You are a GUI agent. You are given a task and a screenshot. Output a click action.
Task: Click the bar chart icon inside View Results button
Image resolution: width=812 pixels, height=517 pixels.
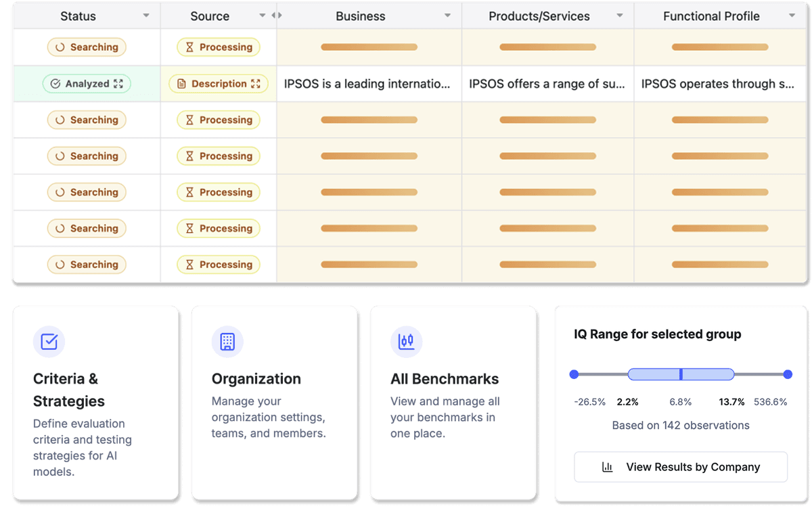pyautogui.click(x=608, y=467)
